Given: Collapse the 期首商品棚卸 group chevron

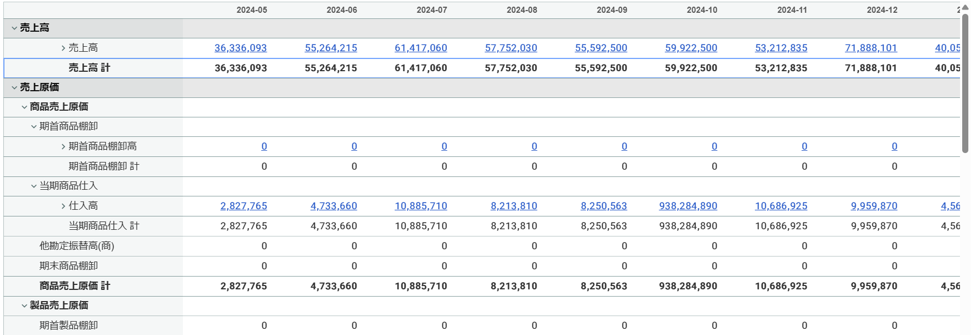Looking at the screenshot, I should 34,126.
